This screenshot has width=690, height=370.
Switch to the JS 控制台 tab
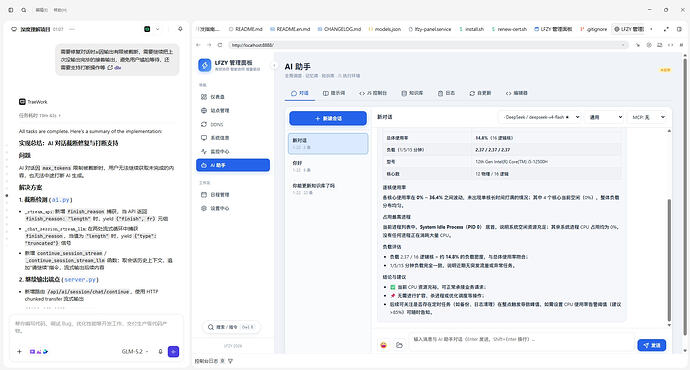pos(373,93)
